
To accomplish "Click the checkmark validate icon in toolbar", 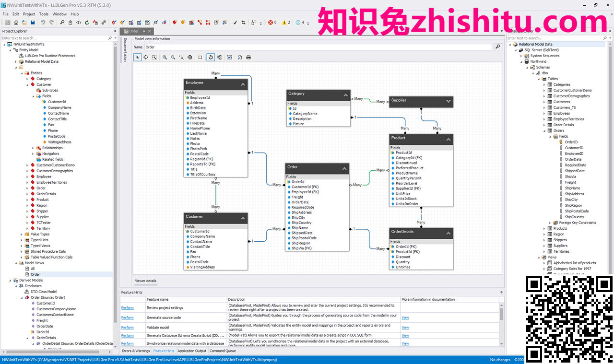I will point(235,22).
